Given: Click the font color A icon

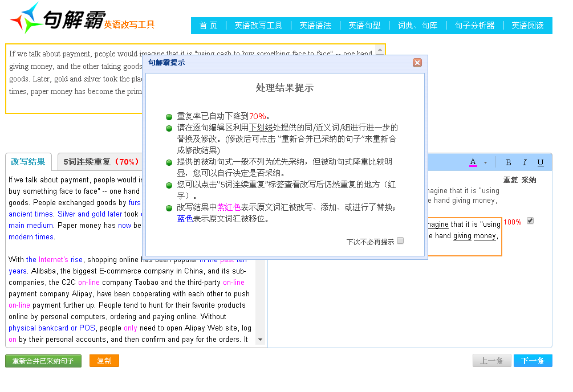Looking at the screenshot, I should 473,162.
